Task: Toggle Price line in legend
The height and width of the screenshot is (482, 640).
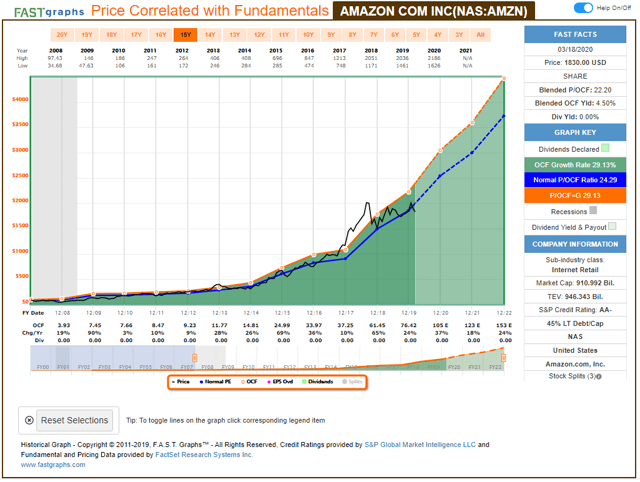Action: (x=180, y=382)
